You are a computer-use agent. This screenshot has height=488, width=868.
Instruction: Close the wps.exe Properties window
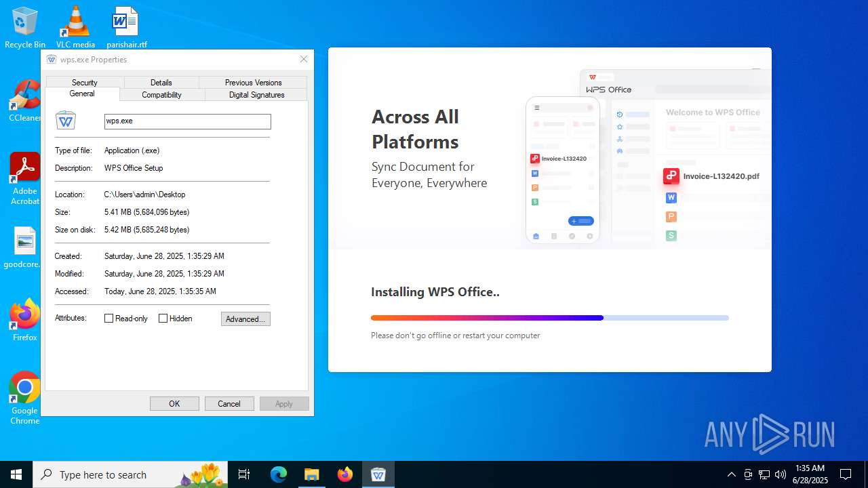[304, 60]
